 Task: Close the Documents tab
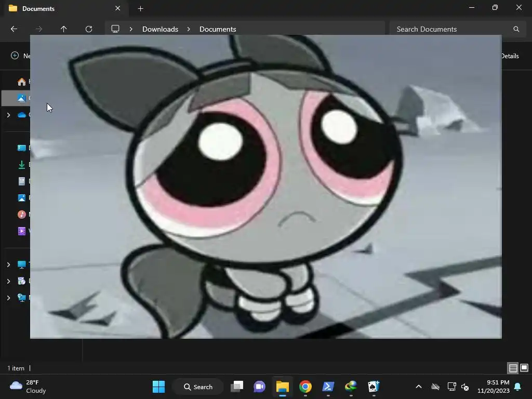point(118,8)
